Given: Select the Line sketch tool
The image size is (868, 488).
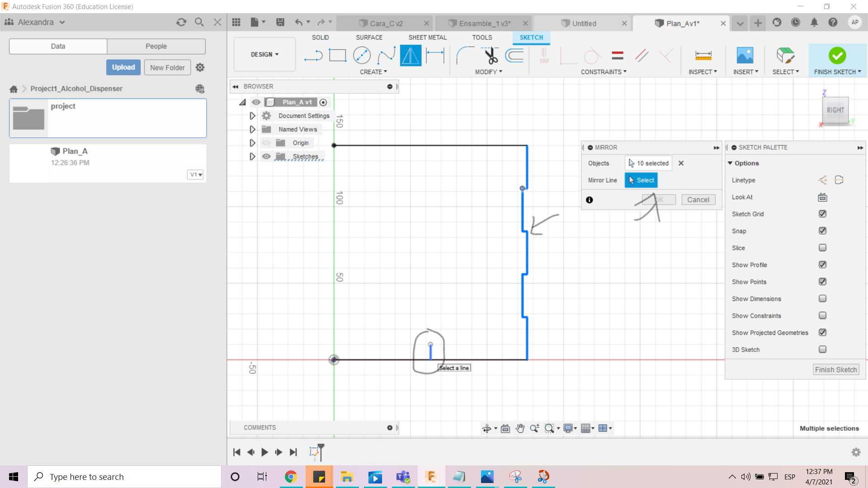Looking at the screenshot, I should 313,56.
